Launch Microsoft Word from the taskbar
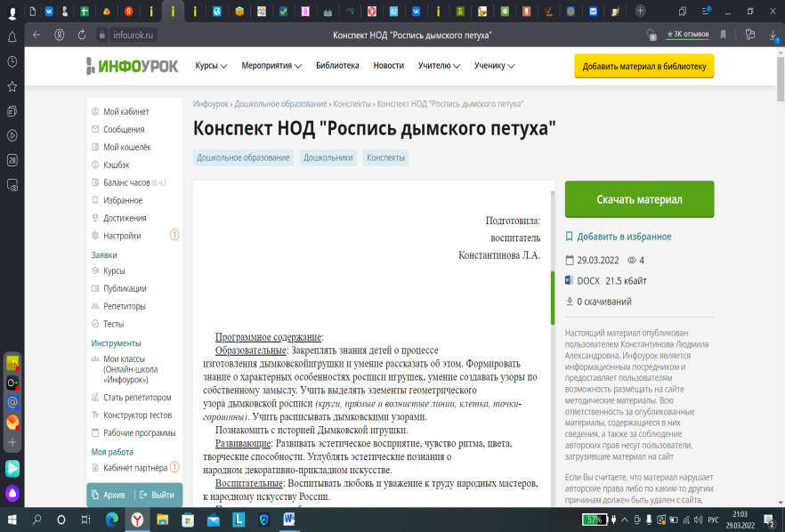The image size is (785, 532). click(290, 519)
